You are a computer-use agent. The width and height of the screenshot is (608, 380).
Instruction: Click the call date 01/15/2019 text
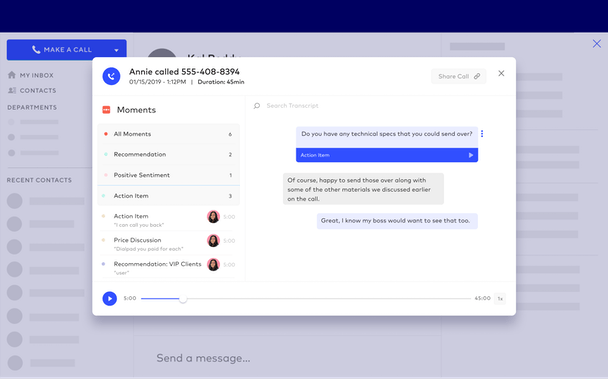click(x=143, y=82)
